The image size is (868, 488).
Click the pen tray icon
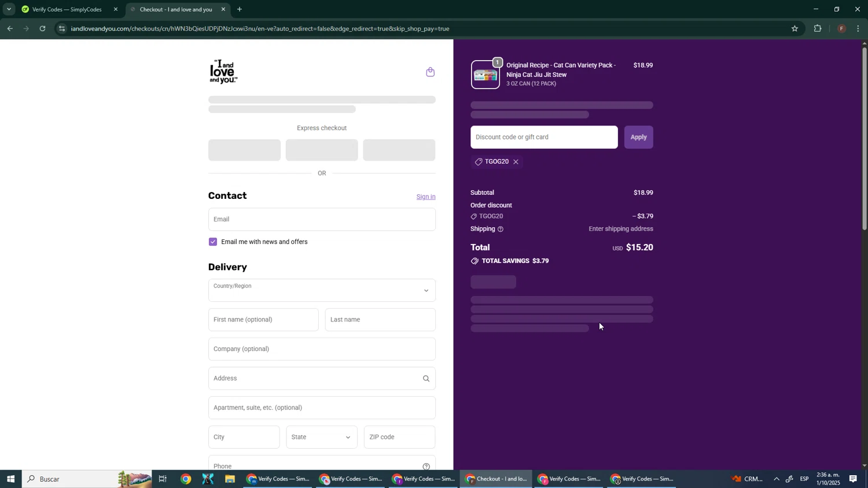coord(789,479)
